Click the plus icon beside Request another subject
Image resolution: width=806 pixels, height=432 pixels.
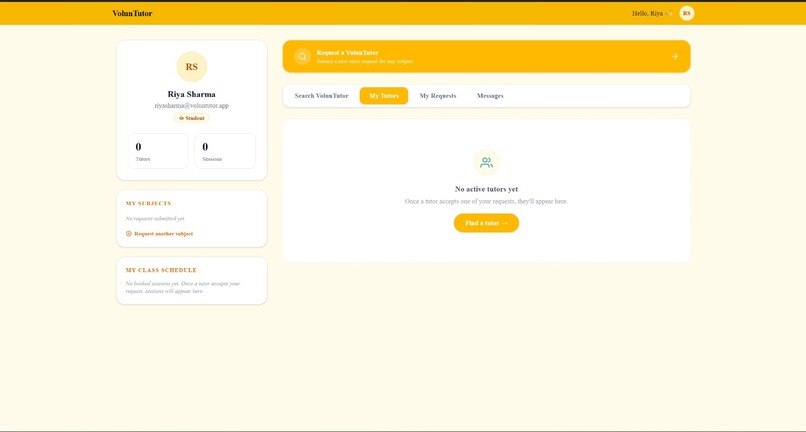click(x=129, y=233)
